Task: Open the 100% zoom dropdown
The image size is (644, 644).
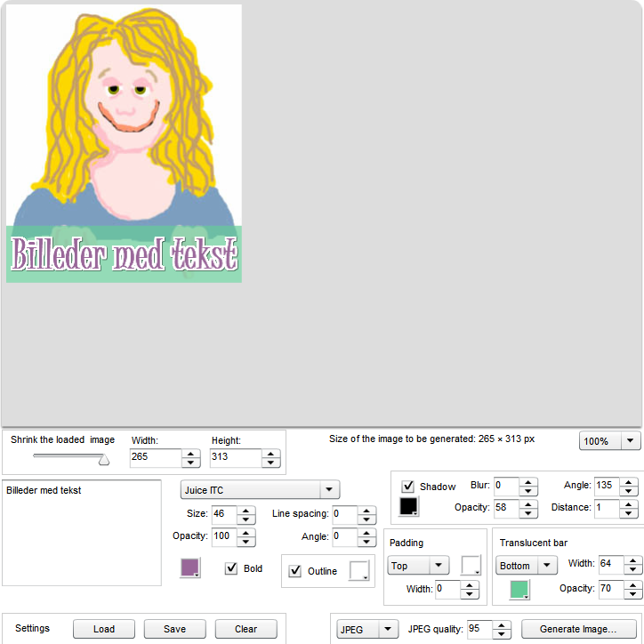Action: 609,441
